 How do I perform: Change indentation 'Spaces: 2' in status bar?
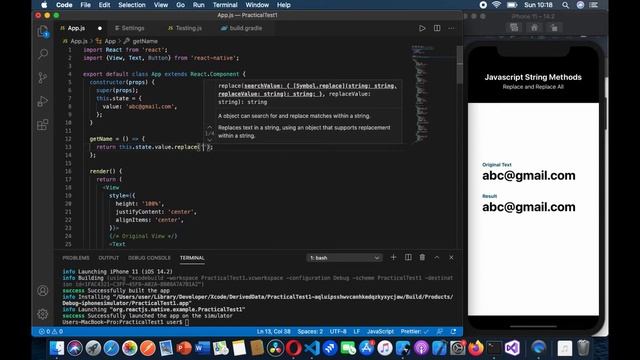(310, 331)
